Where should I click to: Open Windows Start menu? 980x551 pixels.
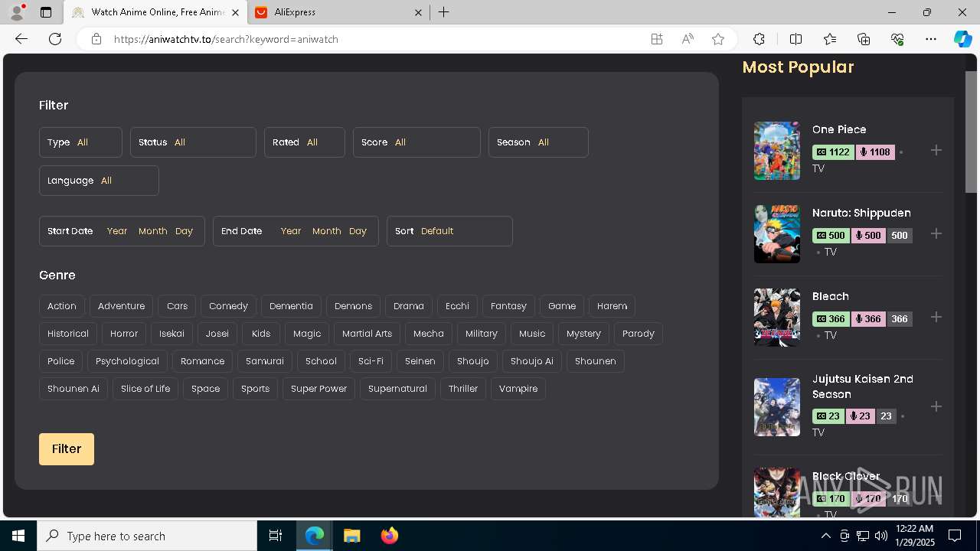18,536
